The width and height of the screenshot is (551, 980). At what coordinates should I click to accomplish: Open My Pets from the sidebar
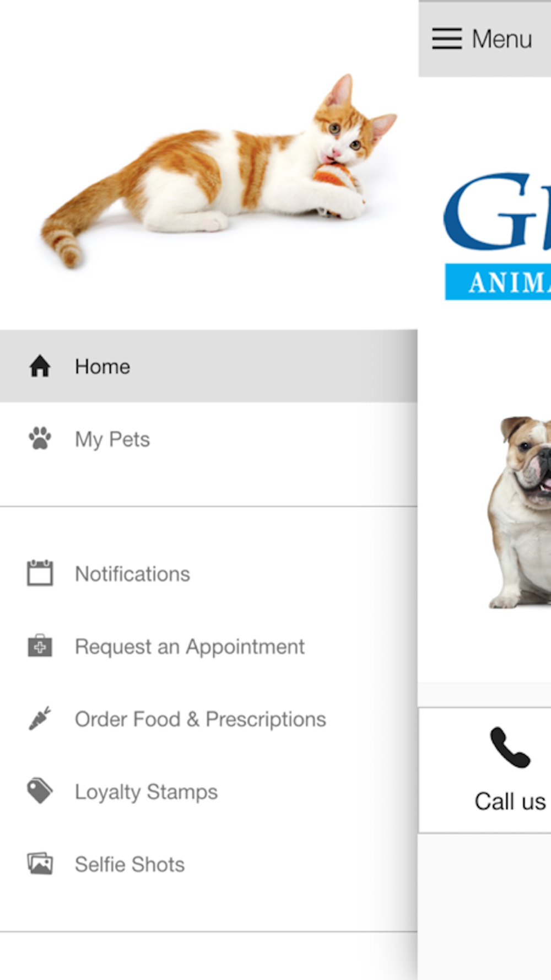208,439
